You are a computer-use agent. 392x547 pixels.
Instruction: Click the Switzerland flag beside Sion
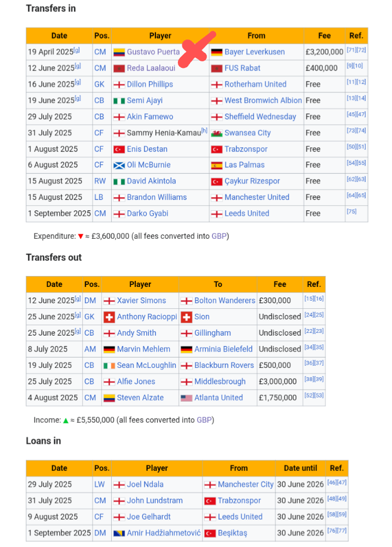click(x=186, y=317)
